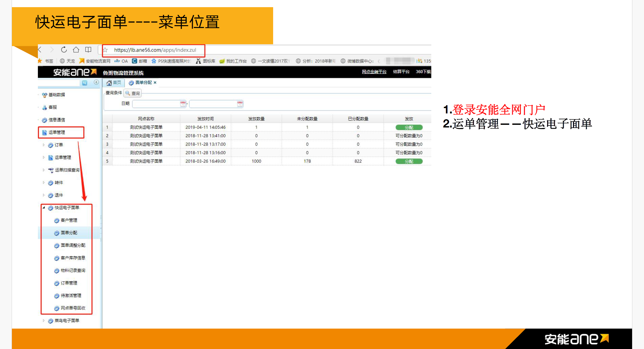Open 基础数据 in sidebar
Screen dimensions: 644x349
54,95
